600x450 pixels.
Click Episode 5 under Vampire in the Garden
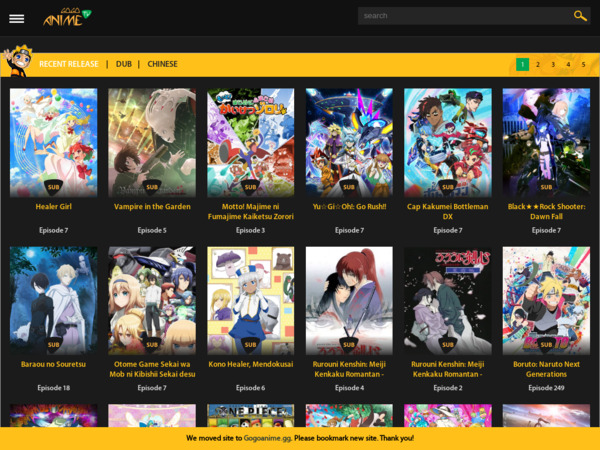coord(152,230)
